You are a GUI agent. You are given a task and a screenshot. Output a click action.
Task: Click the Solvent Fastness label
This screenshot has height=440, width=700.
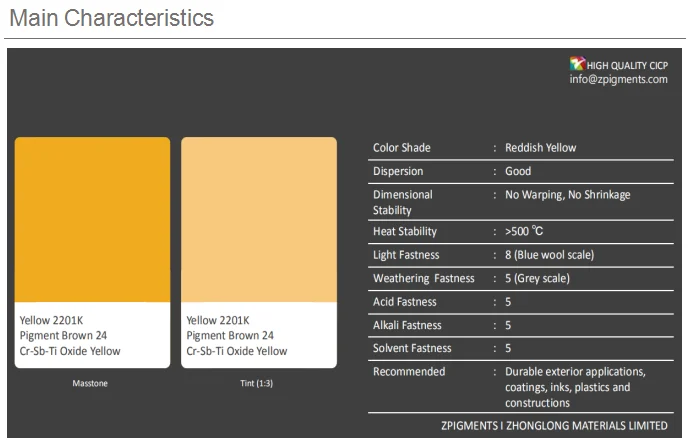[412, 348]
